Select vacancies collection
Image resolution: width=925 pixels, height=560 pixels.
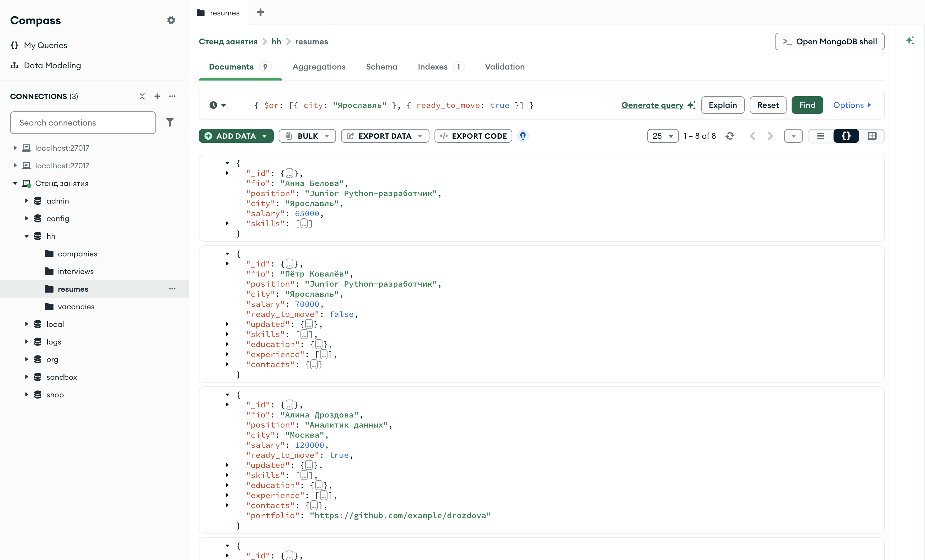coord(76,307)
